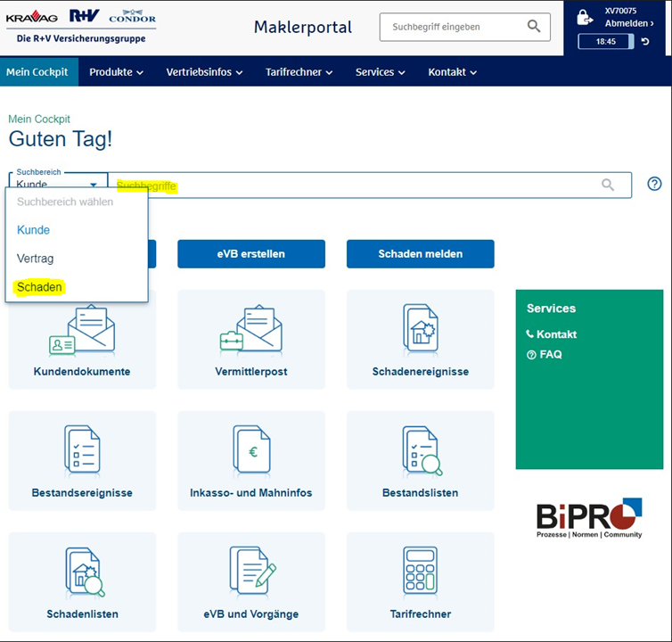Choose Vertrag in the Suchbereich list

pos(35,259)
